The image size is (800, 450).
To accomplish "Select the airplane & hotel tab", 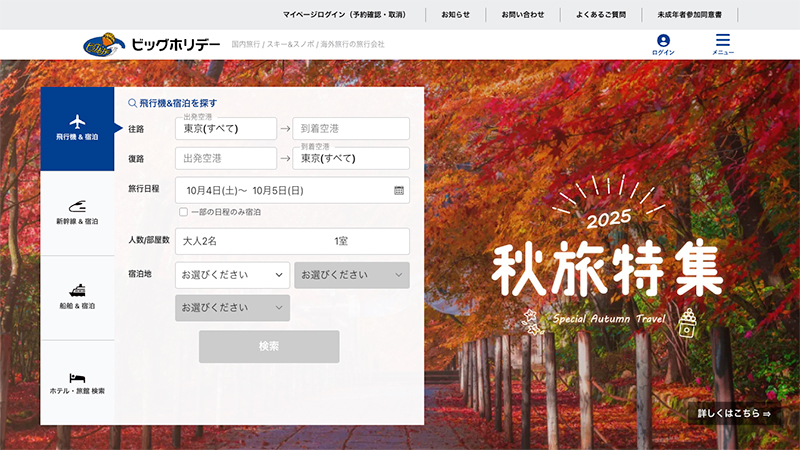I will [77, 128].
